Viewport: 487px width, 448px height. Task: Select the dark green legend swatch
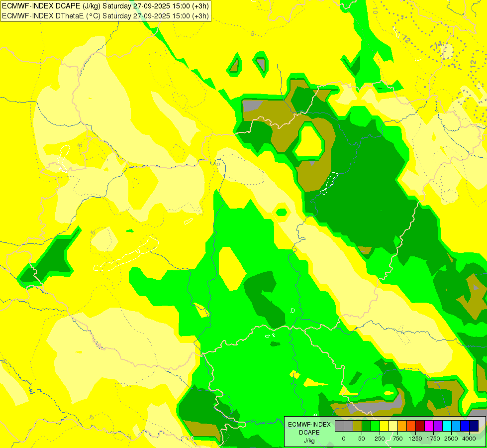366,426
